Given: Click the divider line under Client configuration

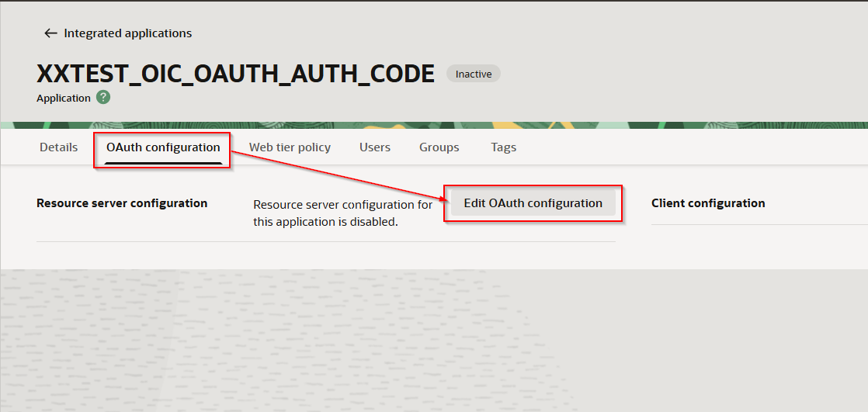Looking at the screenshot, I should (x=759, y=225).
